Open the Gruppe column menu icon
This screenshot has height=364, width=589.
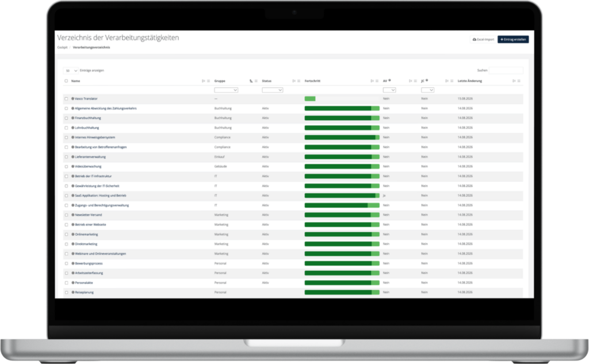click(256, 81)
